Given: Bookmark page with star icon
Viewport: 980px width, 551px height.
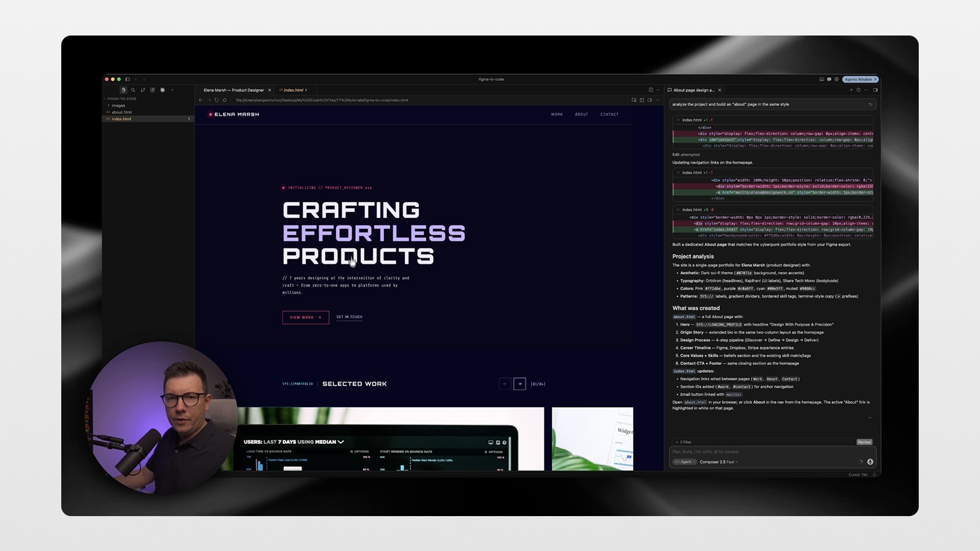Looking at the screenshot, I should (225, 100).
